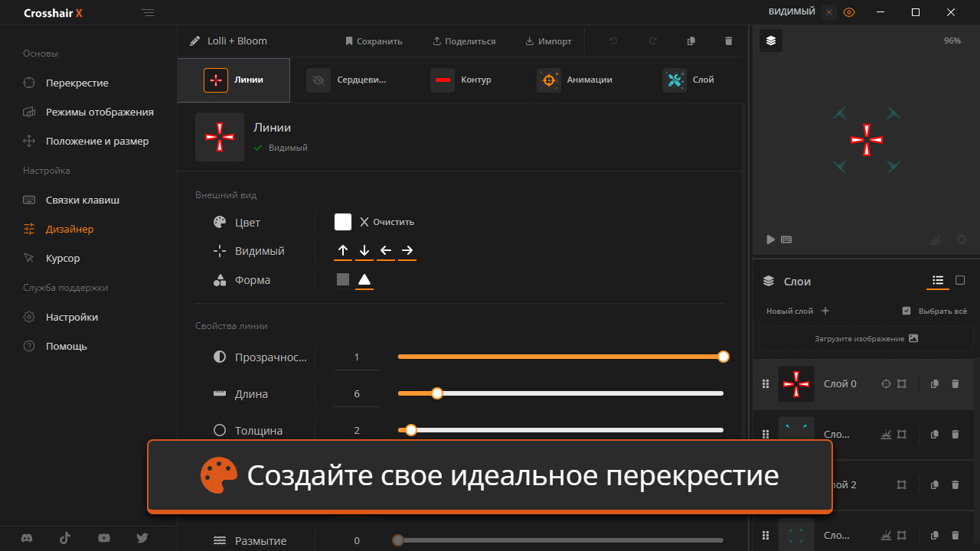
Task: Click the pencil to rename Lolli + Bloom
Action: 194,41
